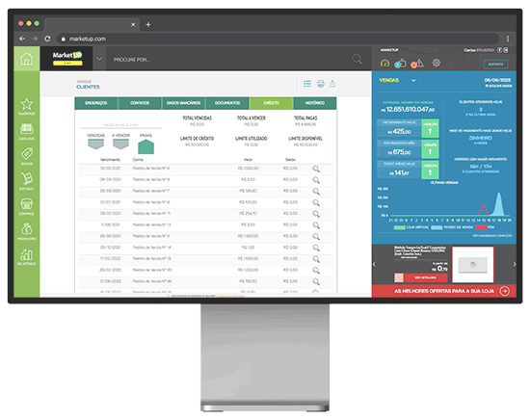Filter installments by Vencidas
This screenshot has height=420, width=530.
[95, 142]
